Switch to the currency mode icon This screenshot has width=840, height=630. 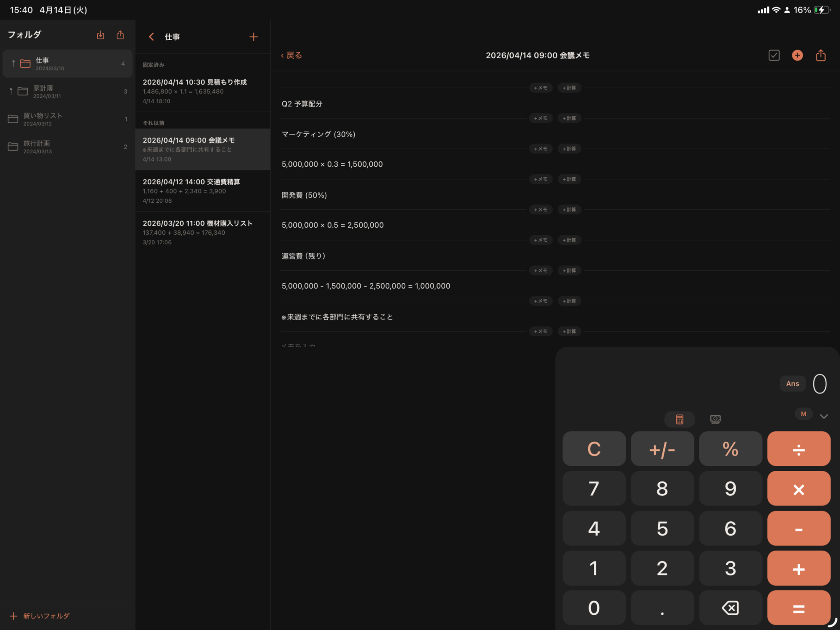coord(715,419)
